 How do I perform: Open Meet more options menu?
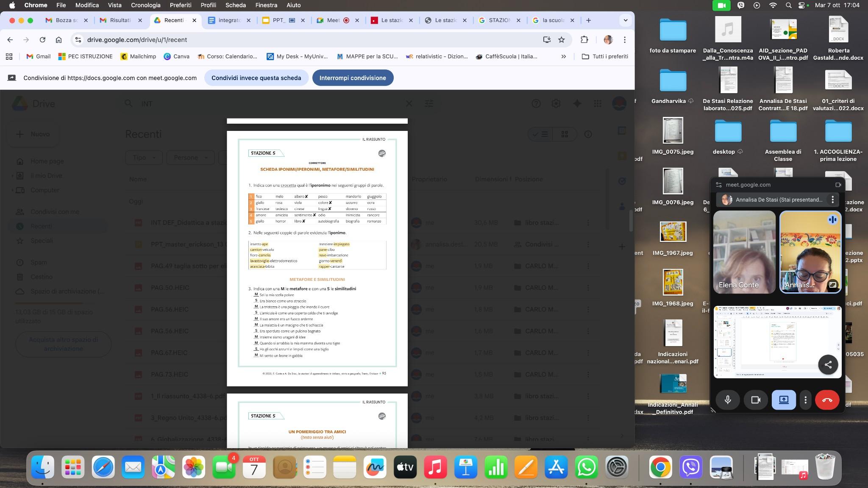point(805,400)
